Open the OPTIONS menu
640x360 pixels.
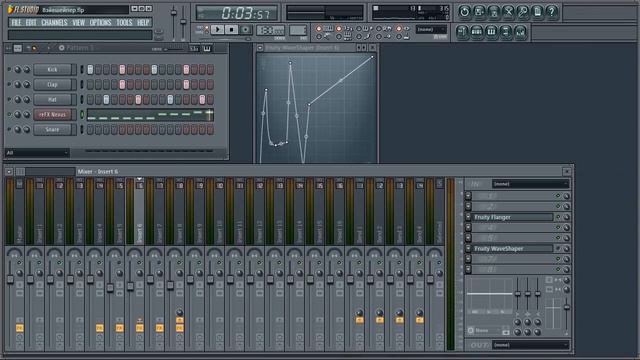(100, 22)
